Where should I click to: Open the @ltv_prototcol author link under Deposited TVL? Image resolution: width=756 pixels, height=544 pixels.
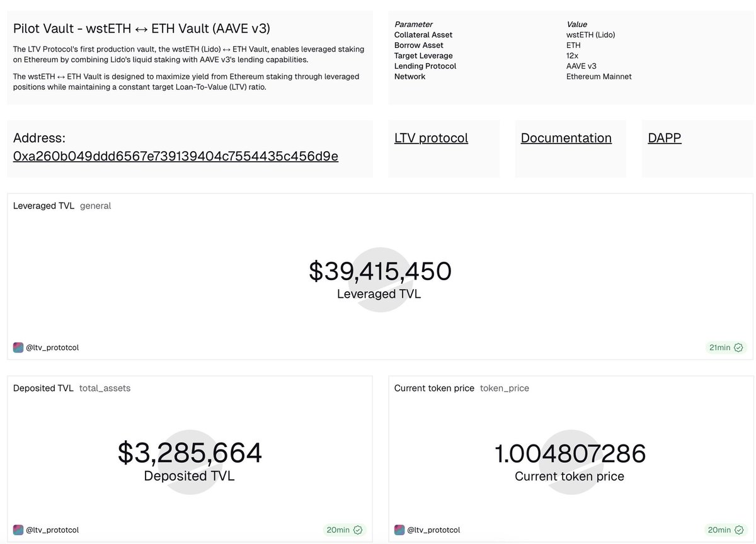pos(52,530)
